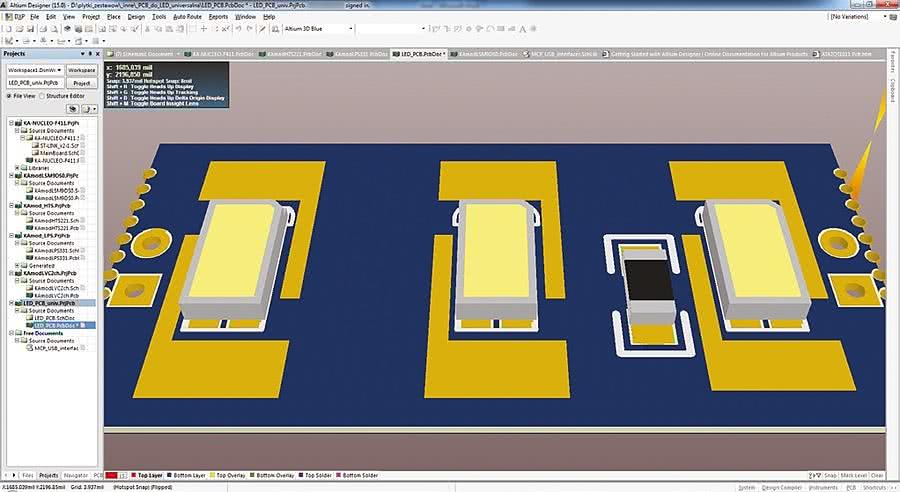The width and height of the screenshot is (900, 492).
Task: Click the refresh icon below File View
Action: [72, 108]
